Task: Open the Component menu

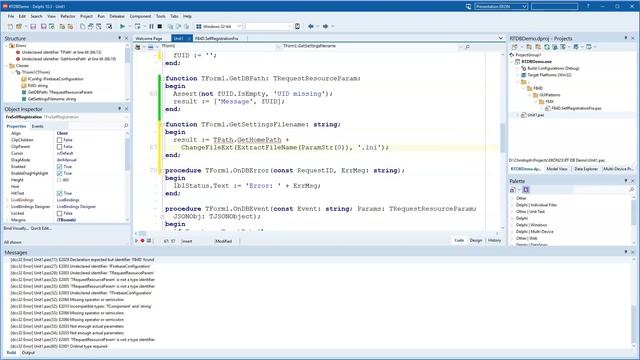Action: [x=140, y=16]
